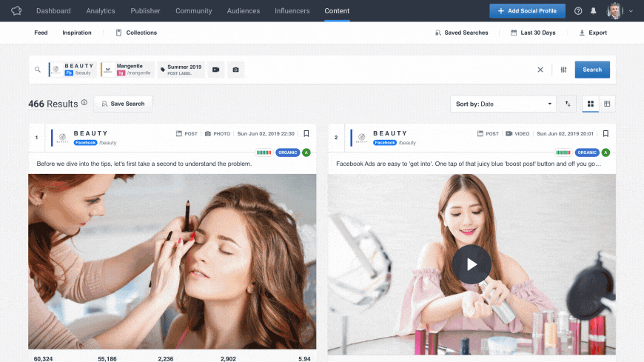Bookmark the first BEAUTY post
The height and width of the screenshot is (362, 644).
(306, 133)
